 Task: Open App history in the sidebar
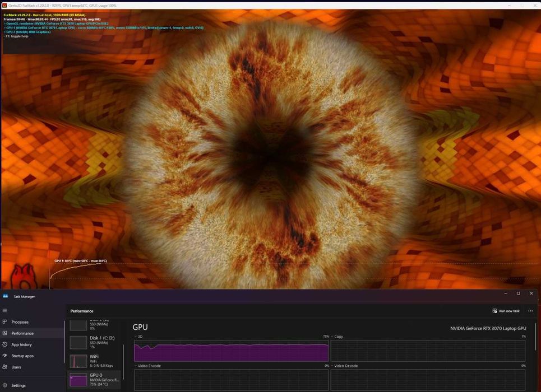(x=21, y=344)
